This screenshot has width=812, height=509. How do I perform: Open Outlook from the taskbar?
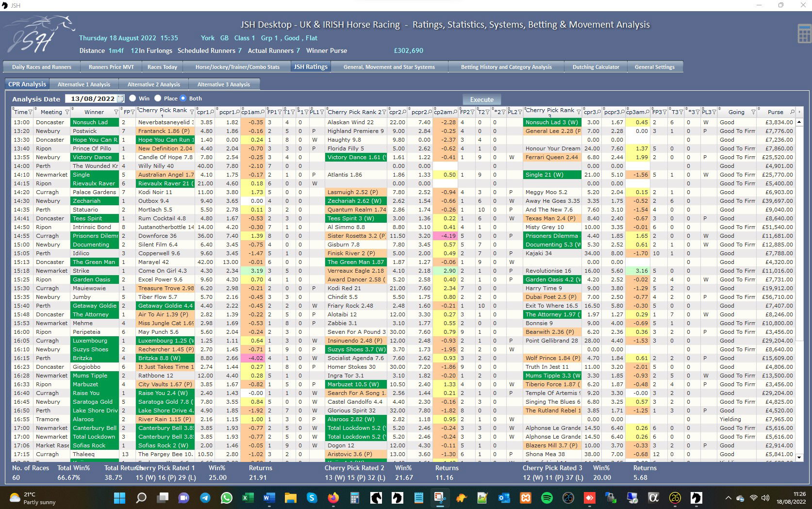click(504, 498)
